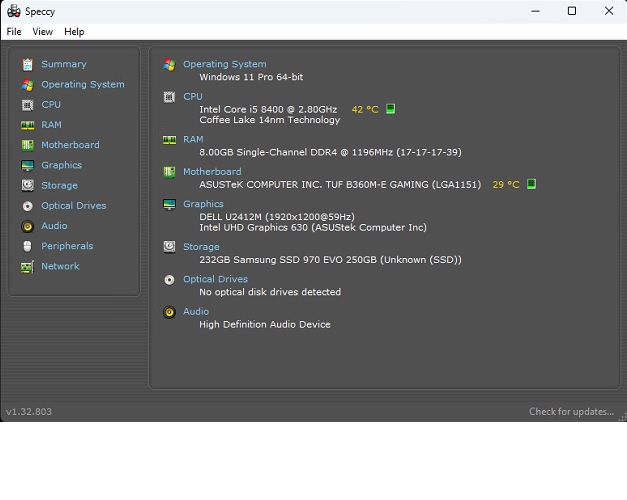
Task: Click the Storage heading in main panel
Action: click(201, 247)
